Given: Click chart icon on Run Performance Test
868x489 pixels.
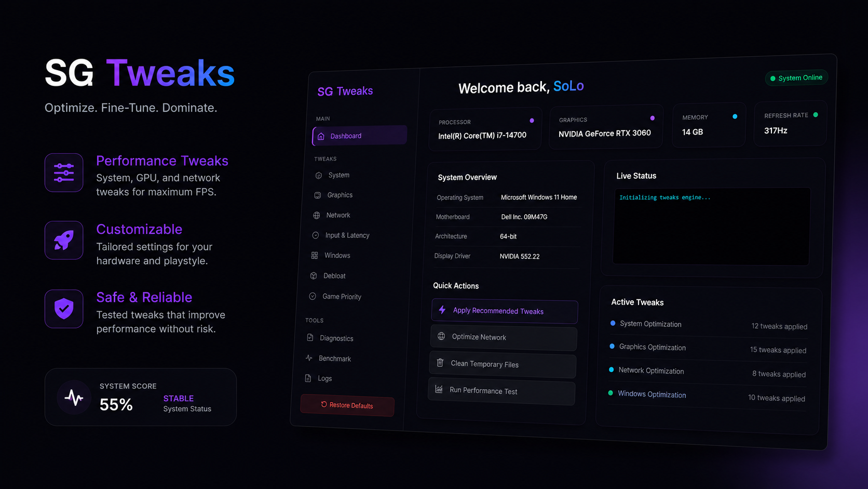Looking at the screenshot, I should point(439,389).
